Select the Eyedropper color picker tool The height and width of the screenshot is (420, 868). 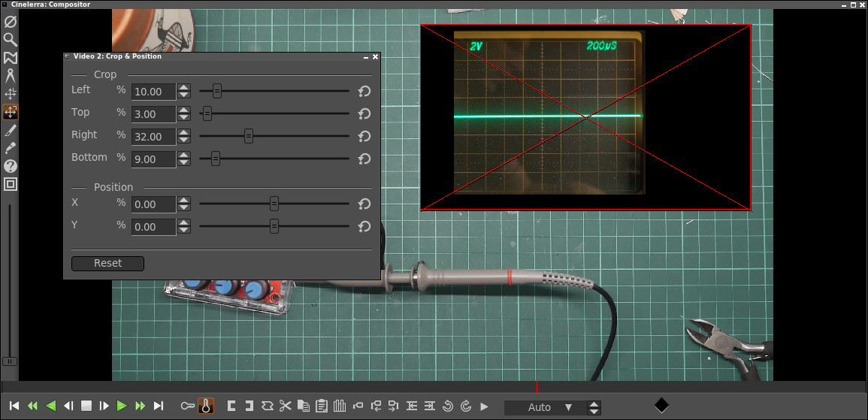coord(11,148)
